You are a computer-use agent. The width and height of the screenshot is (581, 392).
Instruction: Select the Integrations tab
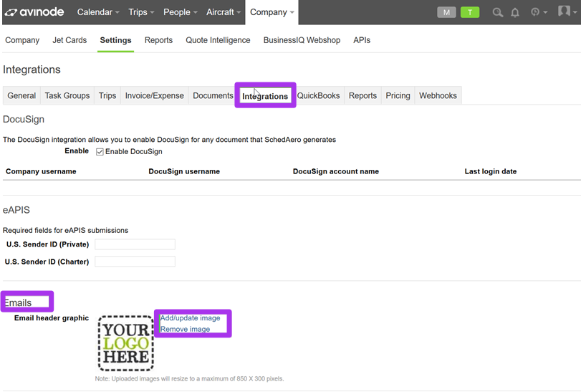click(x=265, y=96)
